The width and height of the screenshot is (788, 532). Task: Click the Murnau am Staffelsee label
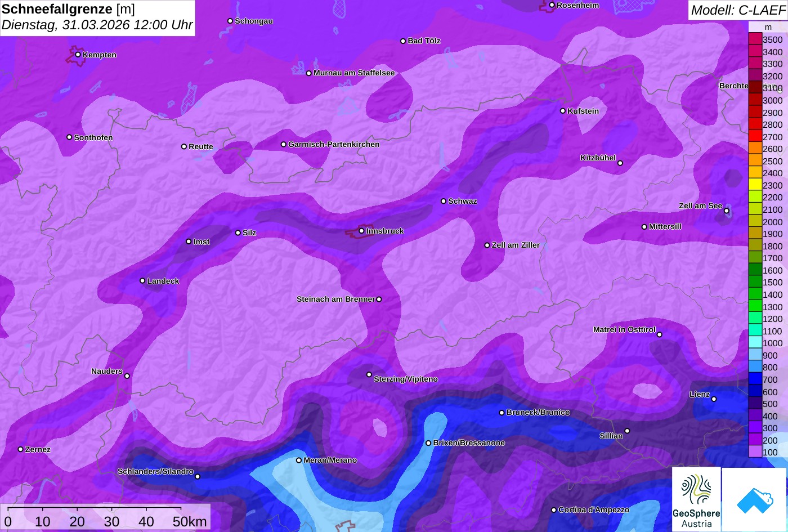354,73
